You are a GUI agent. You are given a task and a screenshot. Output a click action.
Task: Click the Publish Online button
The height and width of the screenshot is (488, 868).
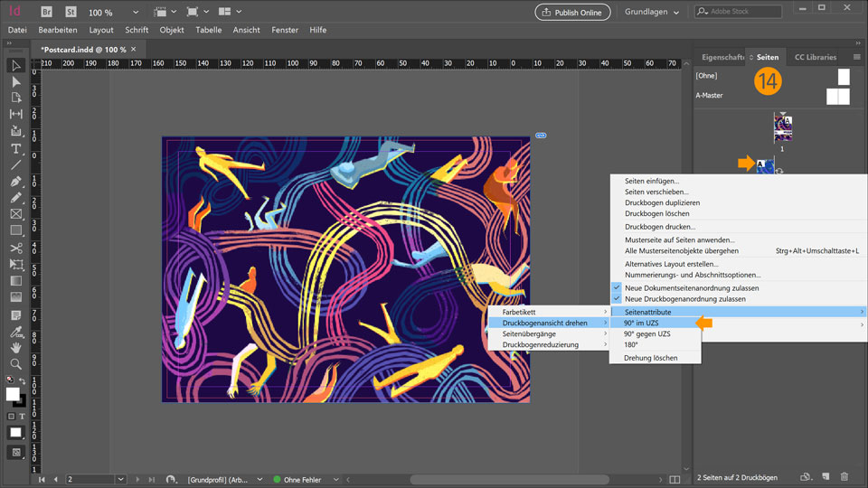coord(574,12)
